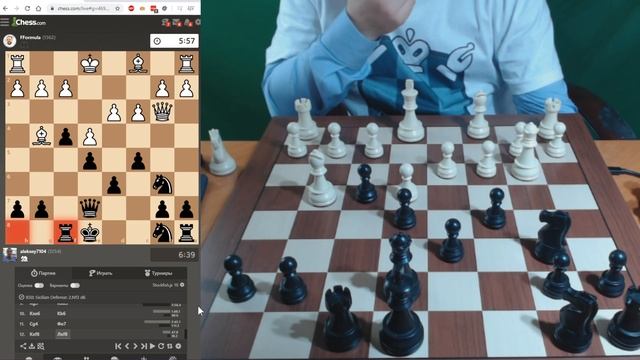Jump to the first move

tap(118, 346)
